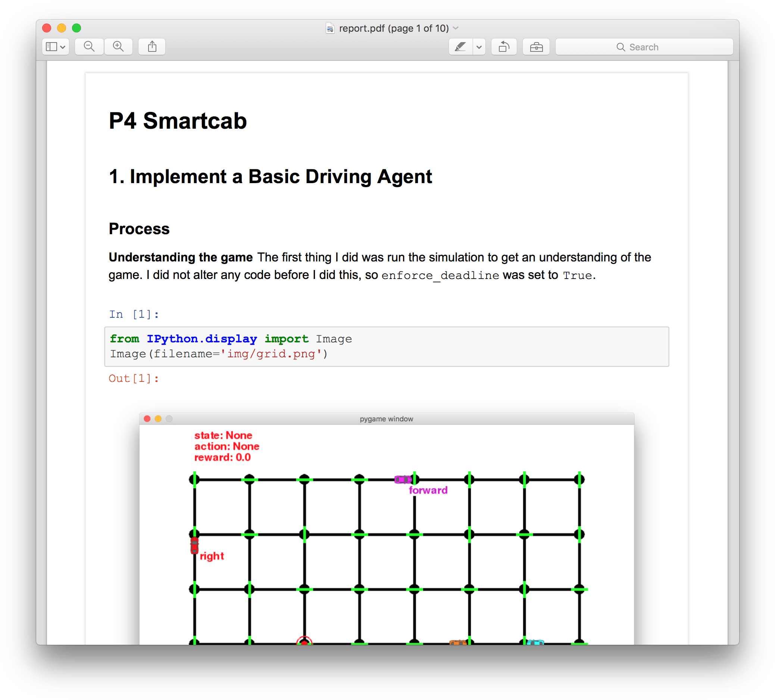This screenshot has width=775, height=700.
Task: Open the title dropdown next to report.pdf
Action: (456, 28)
